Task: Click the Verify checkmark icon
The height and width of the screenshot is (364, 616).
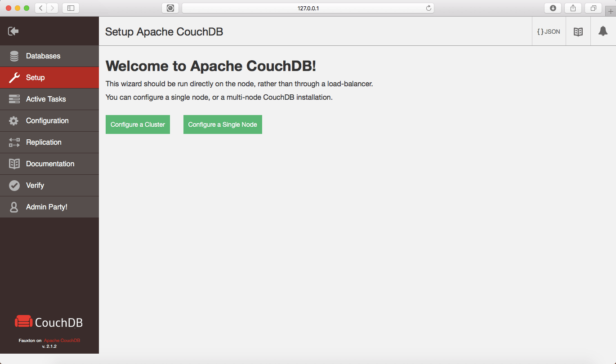Action: tap(14, 186)
